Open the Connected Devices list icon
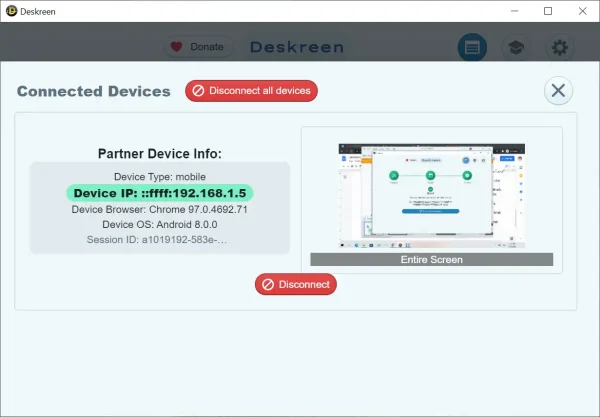 click(x=472, y=47)
